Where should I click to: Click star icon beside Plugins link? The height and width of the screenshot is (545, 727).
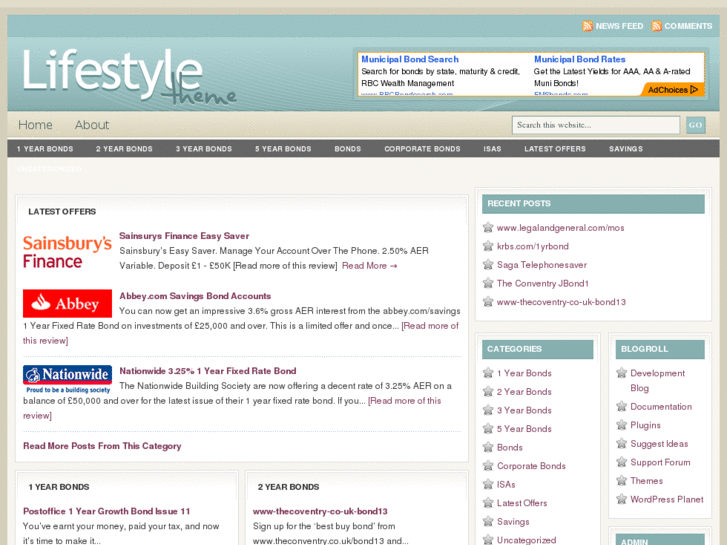(x=621, y=425)
